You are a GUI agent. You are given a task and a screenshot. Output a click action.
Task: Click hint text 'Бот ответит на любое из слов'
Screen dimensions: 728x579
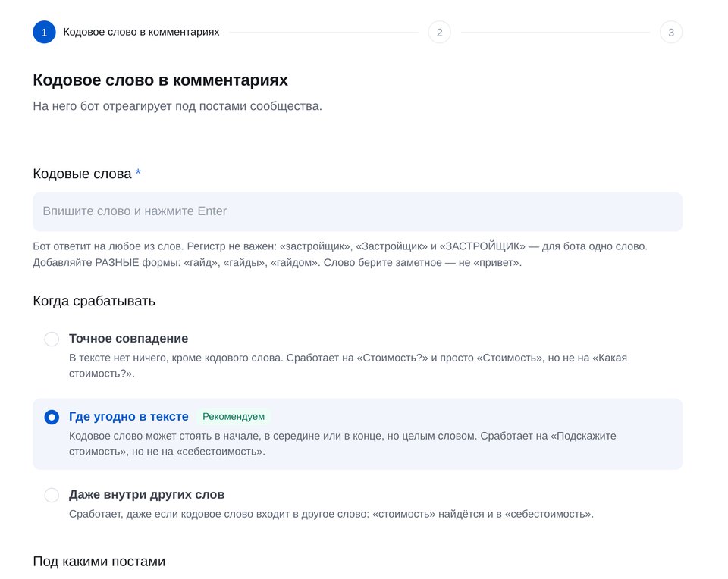[x=108, y=246]
